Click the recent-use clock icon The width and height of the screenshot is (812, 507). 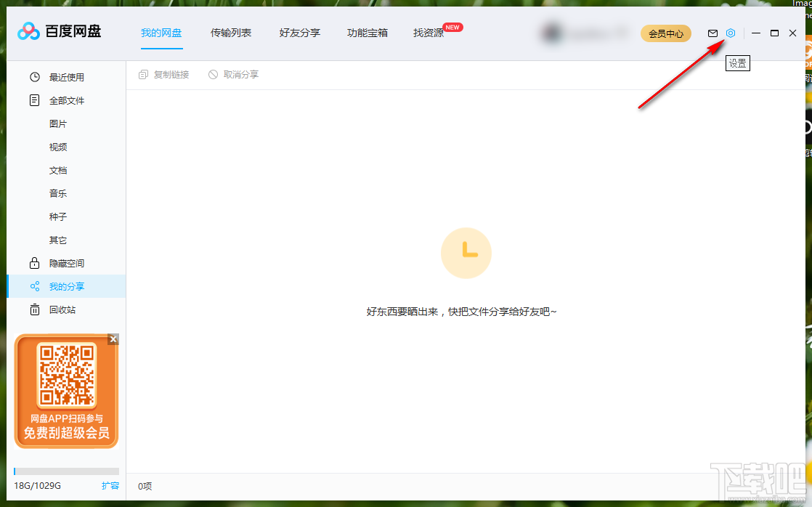35,77
